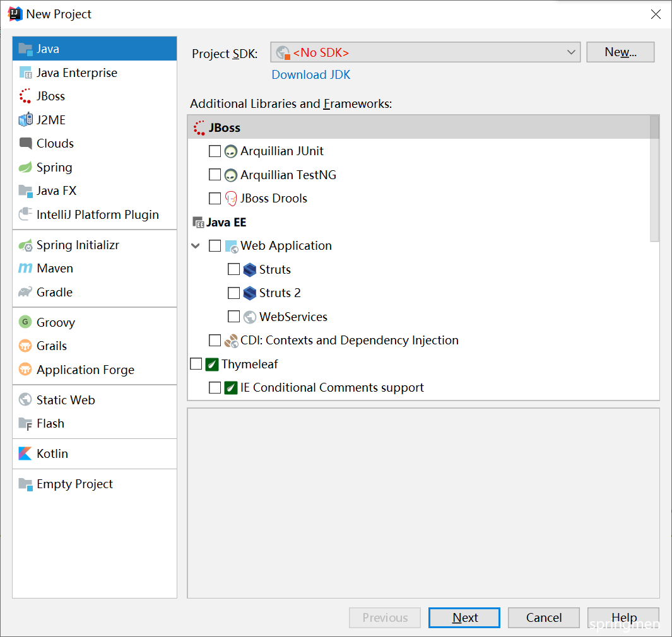Click the 'Application Forge' label
The height and width of the screenshot is (637, 672).
[x=85, y=370]
